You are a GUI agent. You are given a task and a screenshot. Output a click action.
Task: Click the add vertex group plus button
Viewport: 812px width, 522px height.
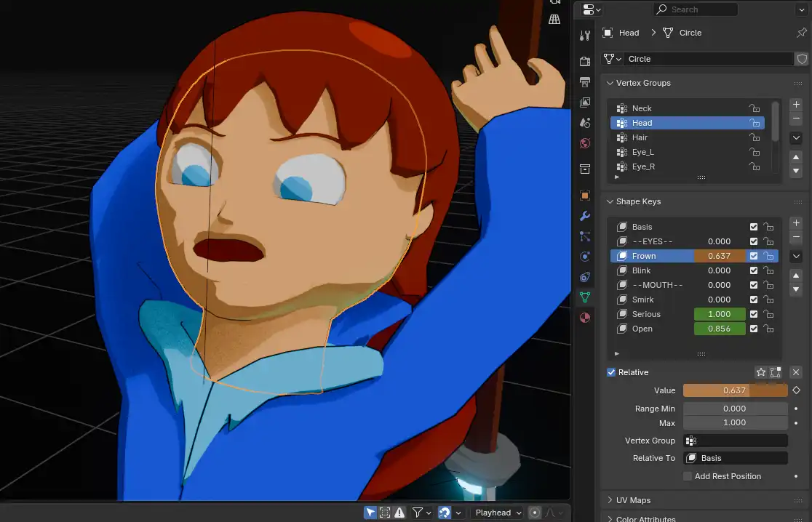click(796, 105)
